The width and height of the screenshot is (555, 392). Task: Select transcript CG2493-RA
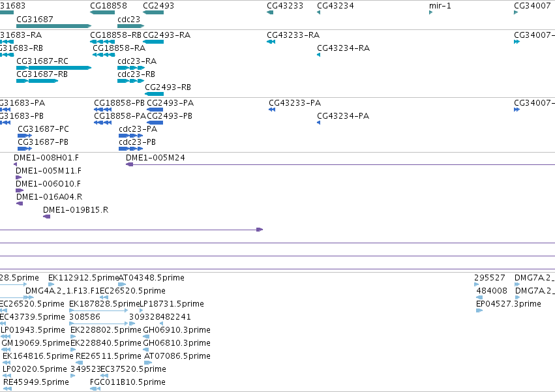[167, 35]
